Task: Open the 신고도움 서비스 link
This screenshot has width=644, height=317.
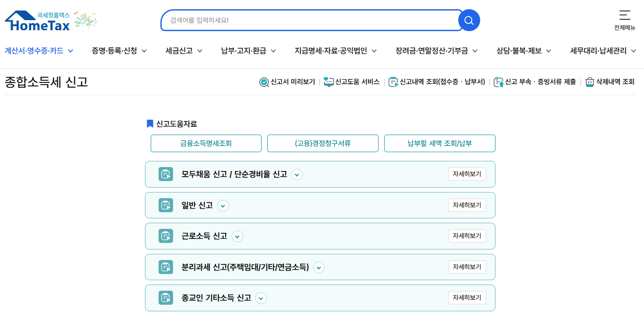Action: (x=357, y=82)
